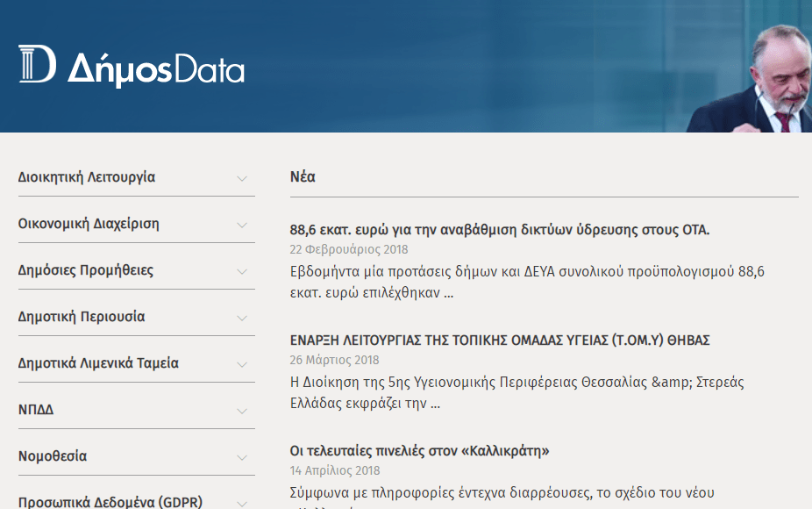Expand the ΝΠΔΔ chevron icon
The image size is (812, 509).
[x=242, y=411]
